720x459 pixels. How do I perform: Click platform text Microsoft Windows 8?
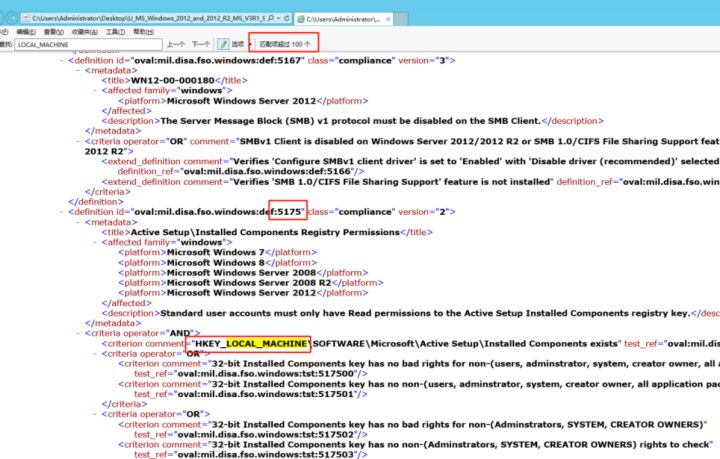pos(216,263)
